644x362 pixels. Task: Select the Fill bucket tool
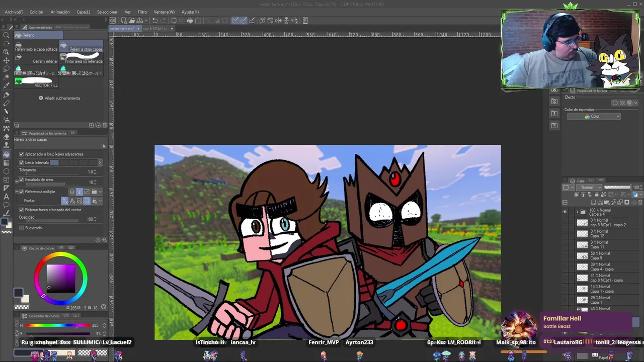[7, 154]
